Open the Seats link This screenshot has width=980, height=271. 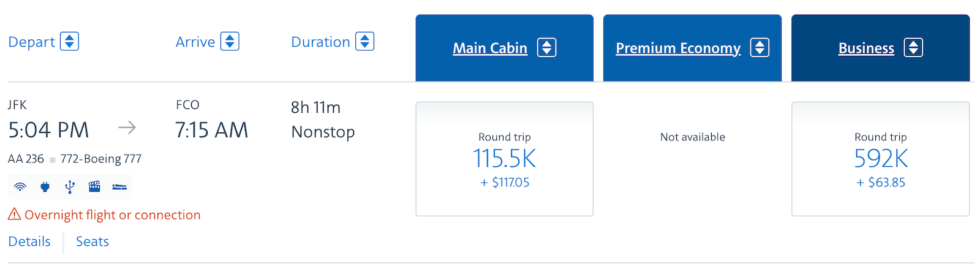click(92, 242)
